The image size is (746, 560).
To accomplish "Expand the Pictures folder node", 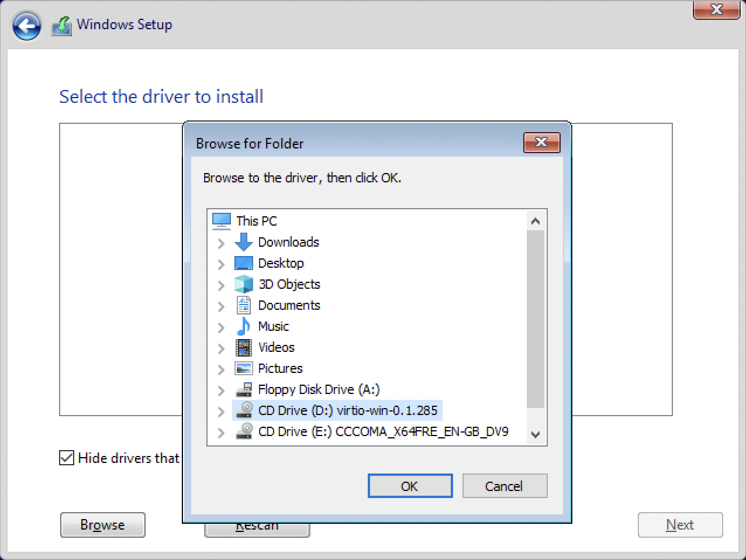I will tap(221, 369).
